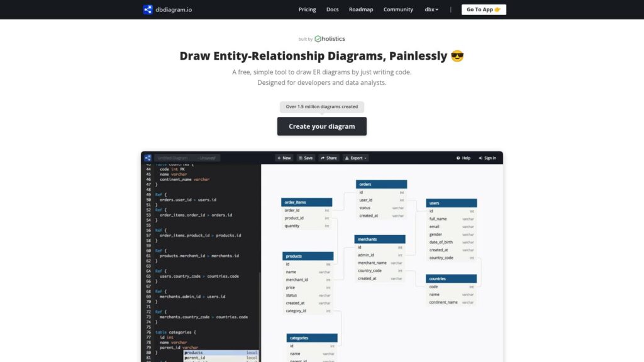Click the dbdiagram.io brand name text
Screen dimensions: 644x362
click(x=174, y=9)
